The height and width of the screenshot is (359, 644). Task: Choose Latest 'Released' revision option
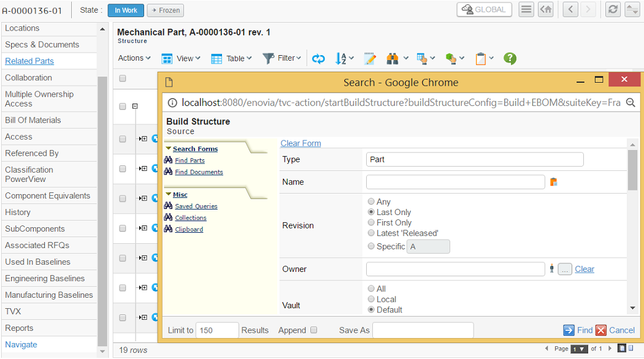pos(371,233)
